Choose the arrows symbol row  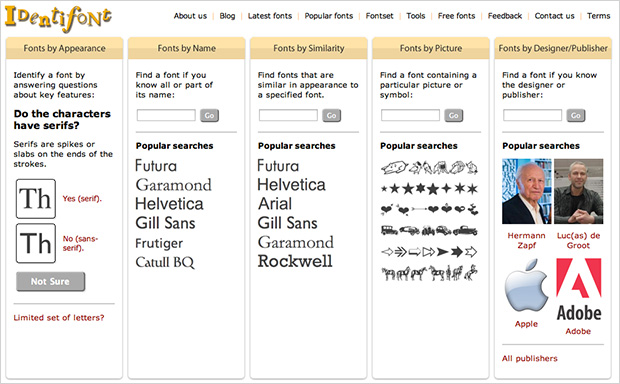[429, 252]
